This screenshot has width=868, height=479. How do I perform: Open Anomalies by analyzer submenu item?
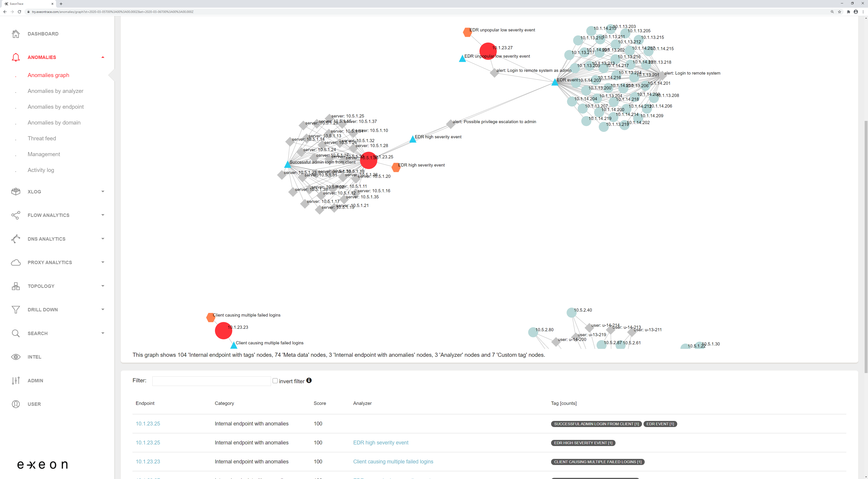click(x=55, y=91)
